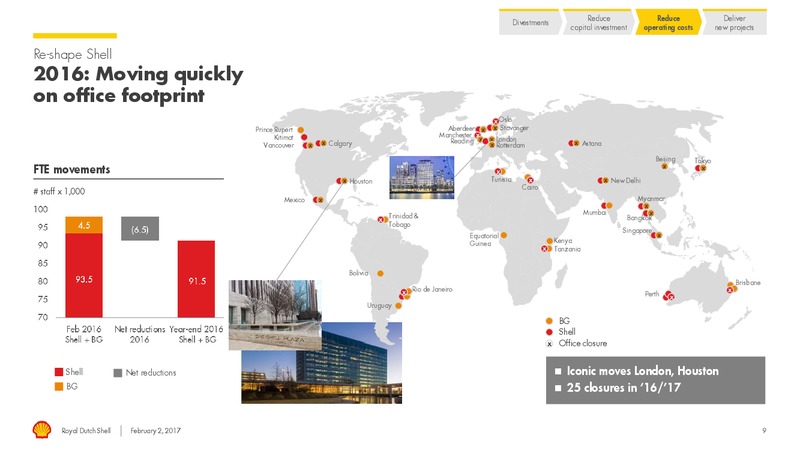This screenshot has width=800, height=450.
Task: Click the orange BG legend swatch under chart
Action: point(59,387)
